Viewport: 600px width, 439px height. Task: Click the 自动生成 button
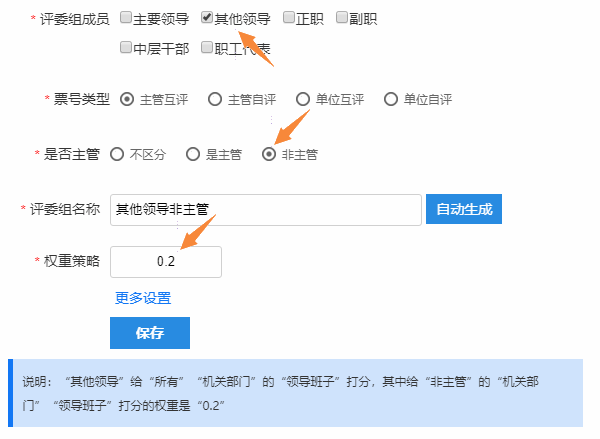coord(464,209)
